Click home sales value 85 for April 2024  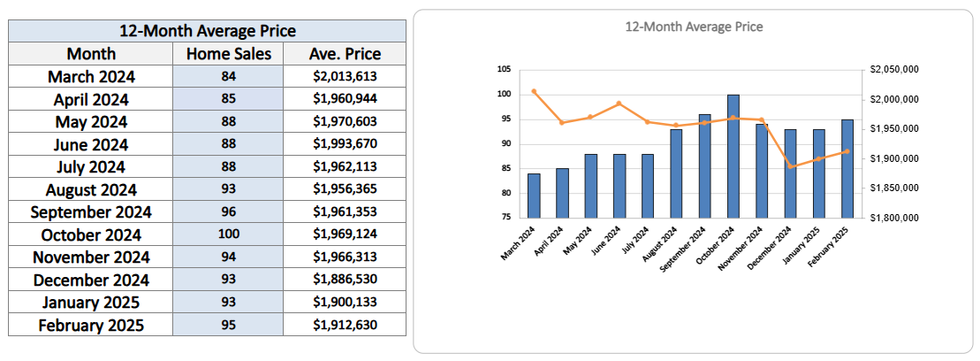228,99
